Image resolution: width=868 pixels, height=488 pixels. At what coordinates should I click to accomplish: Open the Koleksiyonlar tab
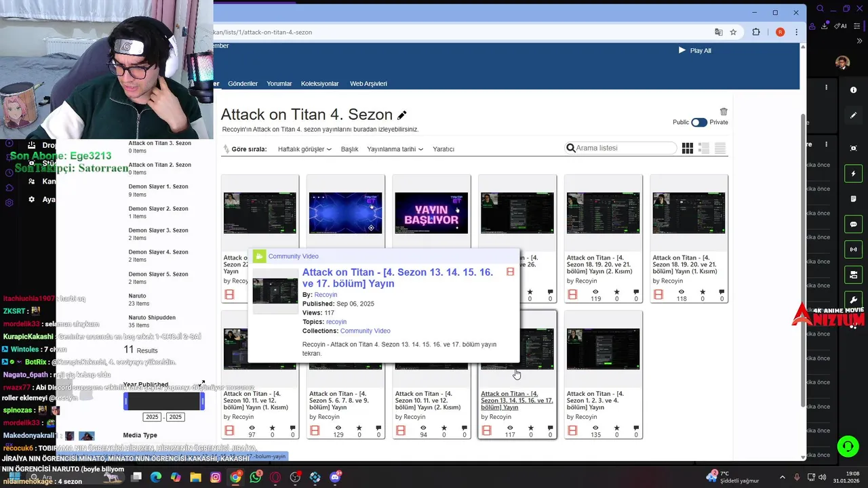click(320, 84)
